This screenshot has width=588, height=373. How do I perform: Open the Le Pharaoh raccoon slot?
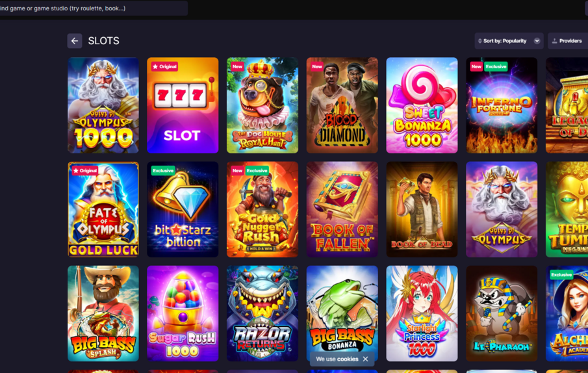point(502,314)
